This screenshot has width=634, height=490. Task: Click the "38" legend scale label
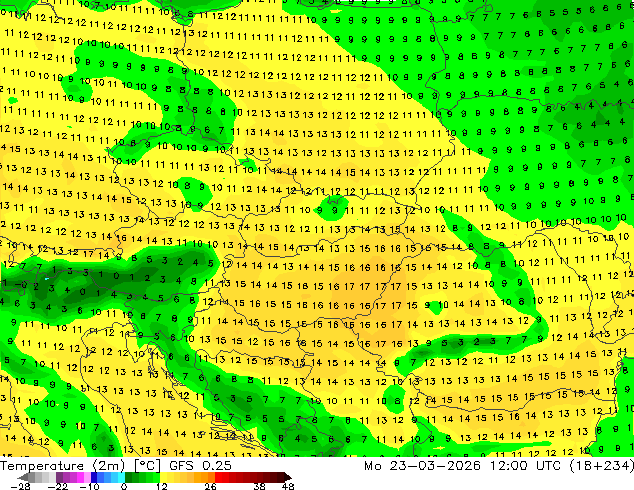tap(260, 486)
